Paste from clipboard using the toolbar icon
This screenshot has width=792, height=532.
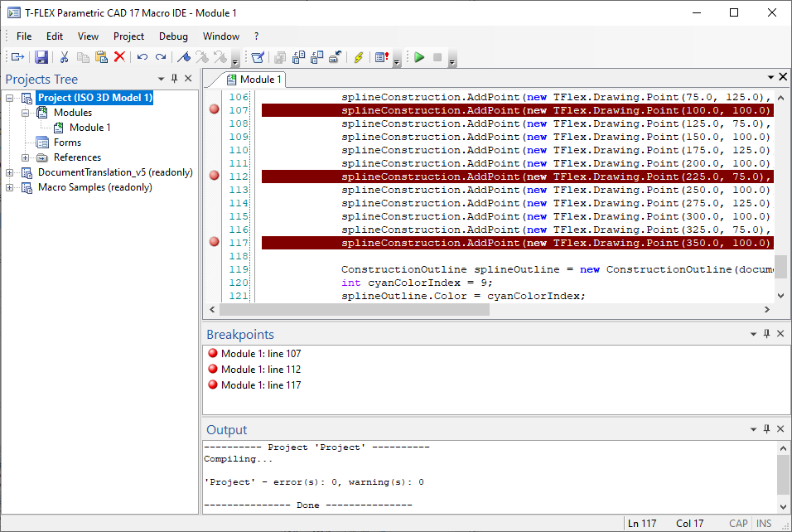101,57
